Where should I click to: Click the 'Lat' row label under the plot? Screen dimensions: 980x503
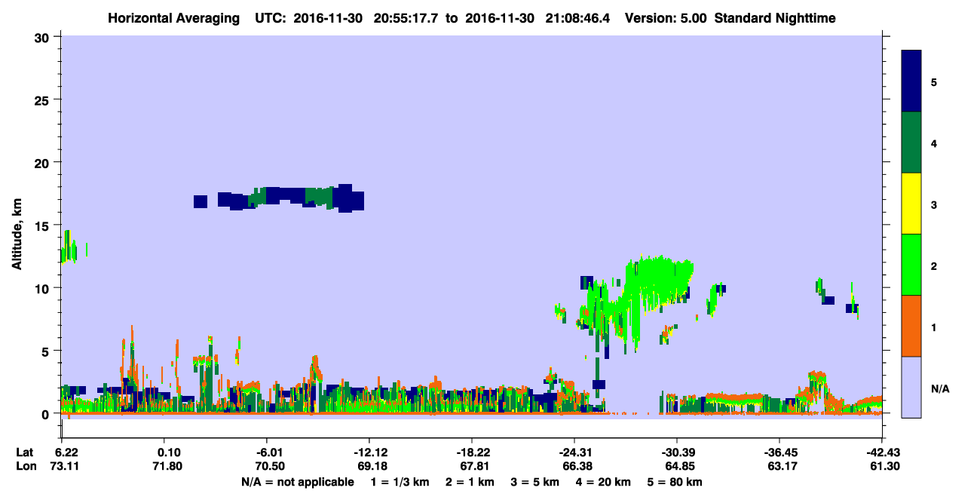(25, 452)
